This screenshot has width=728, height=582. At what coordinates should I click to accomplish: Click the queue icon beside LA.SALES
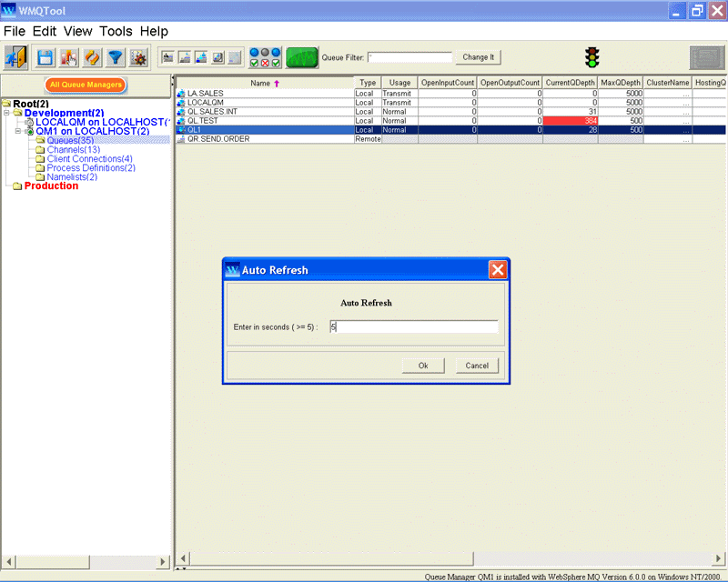pyautogui.click(x=181, y=94)
